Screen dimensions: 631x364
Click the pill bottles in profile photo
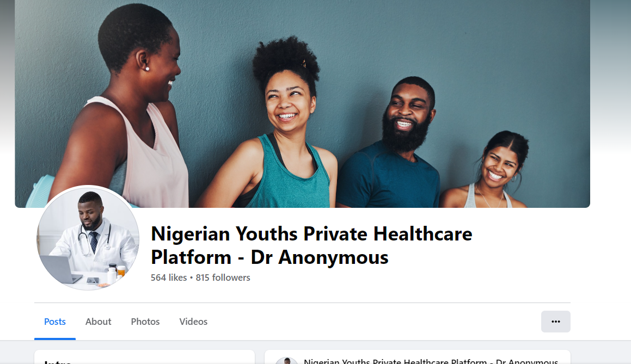point(116,275)
